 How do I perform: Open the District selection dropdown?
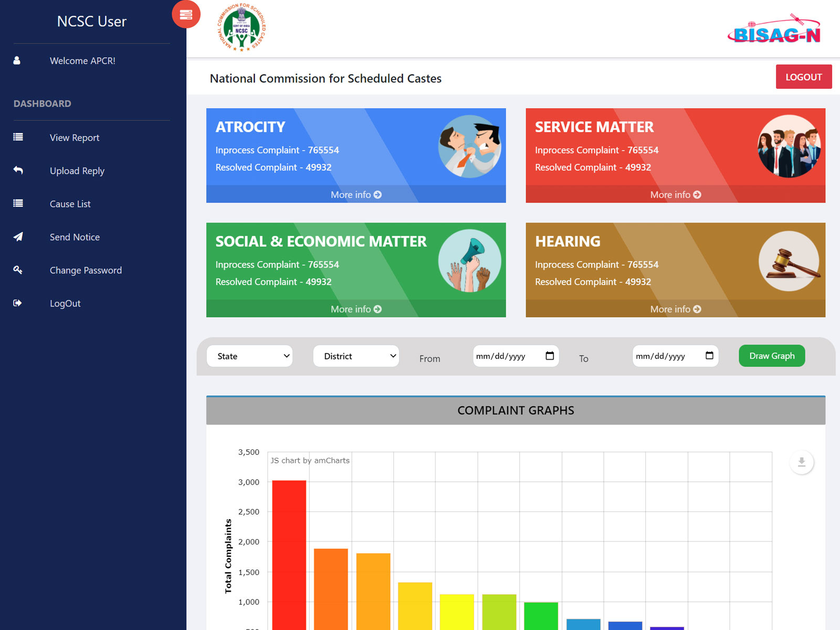[x=356, y=356]
